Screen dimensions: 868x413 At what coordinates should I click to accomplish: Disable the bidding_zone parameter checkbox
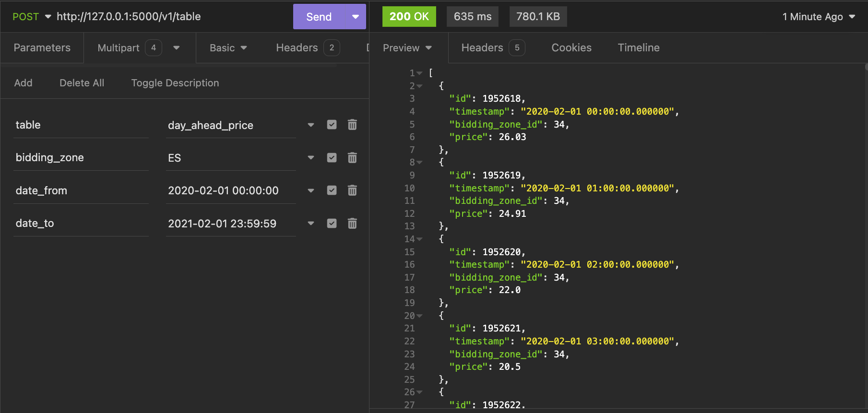pyautogui.click(x=332, y=158)
